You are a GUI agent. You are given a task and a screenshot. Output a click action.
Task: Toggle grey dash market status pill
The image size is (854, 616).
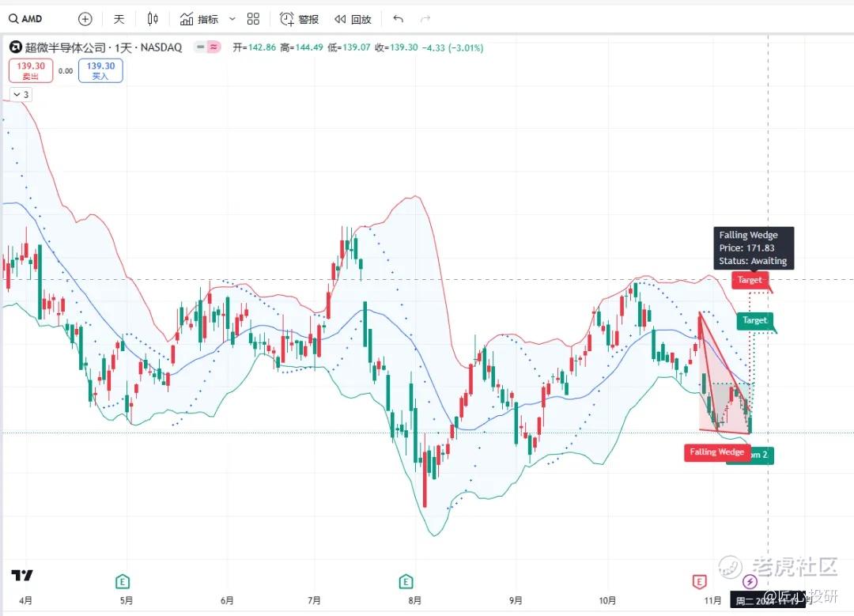click(200, 47)
